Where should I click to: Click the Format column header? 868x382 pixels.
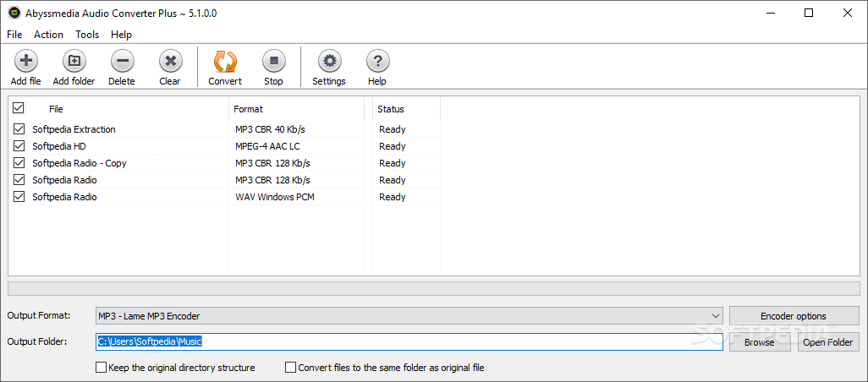pos(296,109)
